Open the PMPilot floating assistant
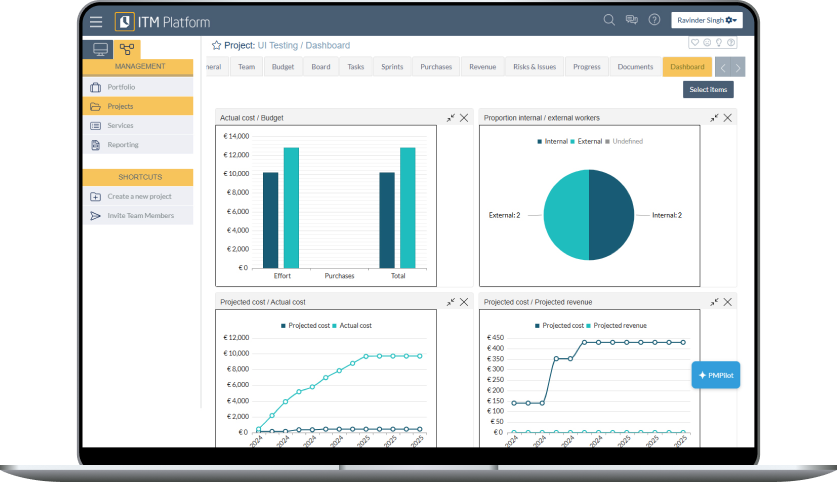This screenshot has height=482, width=837. pos(716,374)
